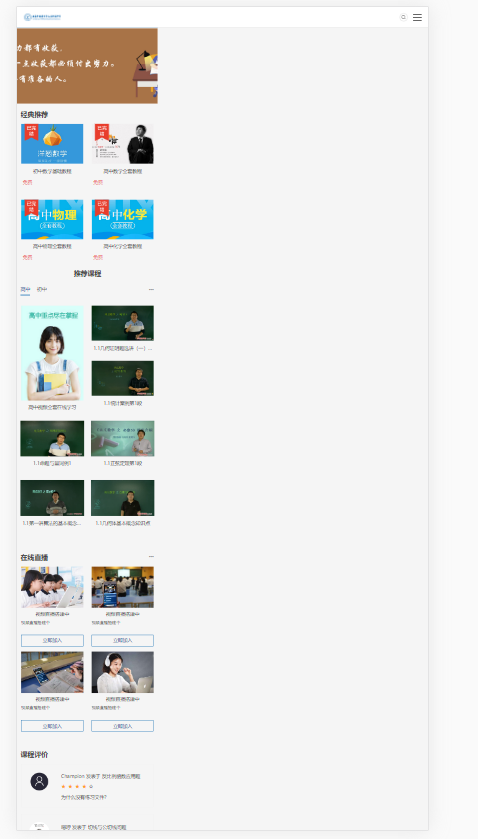
Task: Open the tall girl-with-books course banner
Action: (x=52, y=353)
